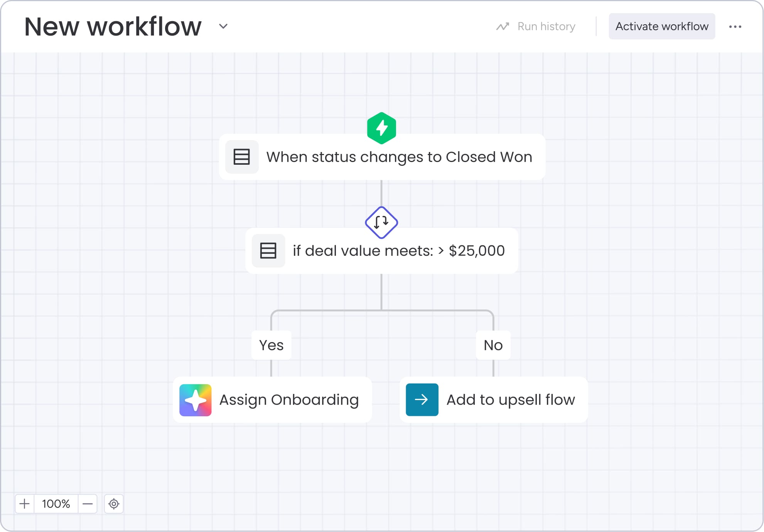Select the purple condition diamond icon
This screenshot has height=532, width=764.
pos(381,222)
